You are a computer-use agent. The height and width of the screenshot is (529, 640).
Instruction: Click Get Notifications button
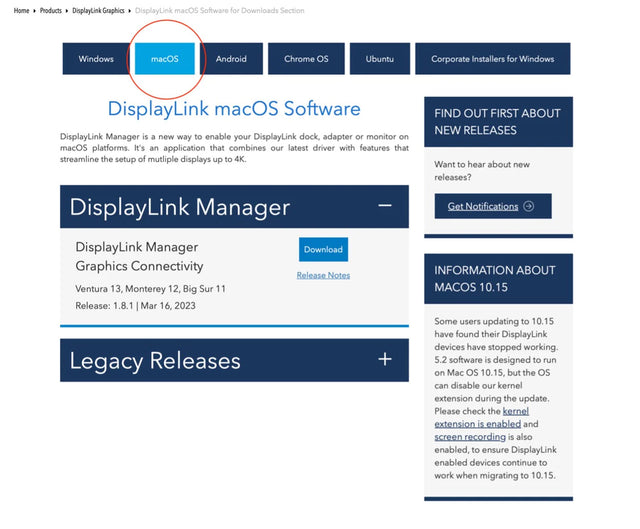pos(493,206)
